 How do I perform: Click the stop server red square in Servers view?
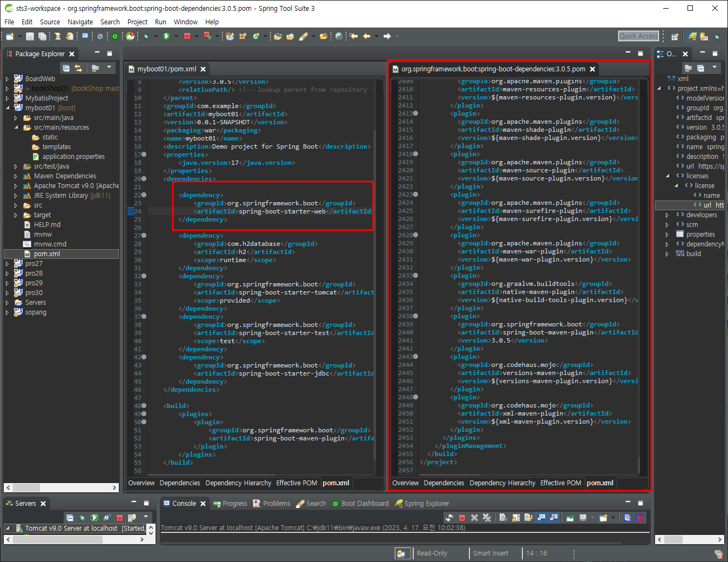pyautogui.click(x=119, y=518)
